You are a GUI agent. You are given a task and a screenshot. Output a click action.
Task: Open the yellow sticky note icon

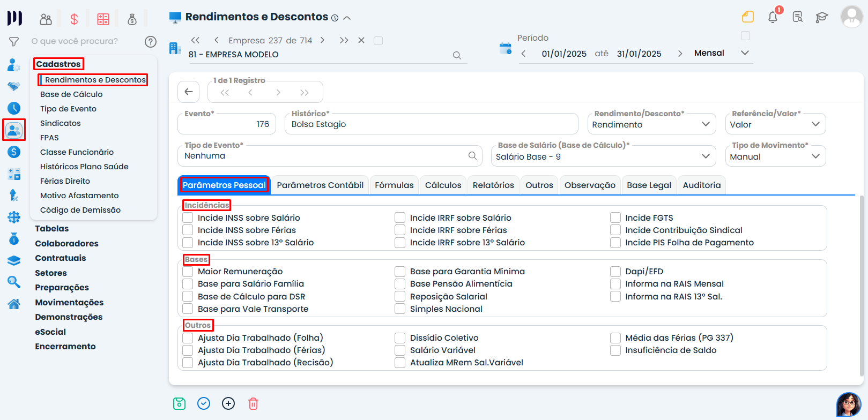click(747, 17)
